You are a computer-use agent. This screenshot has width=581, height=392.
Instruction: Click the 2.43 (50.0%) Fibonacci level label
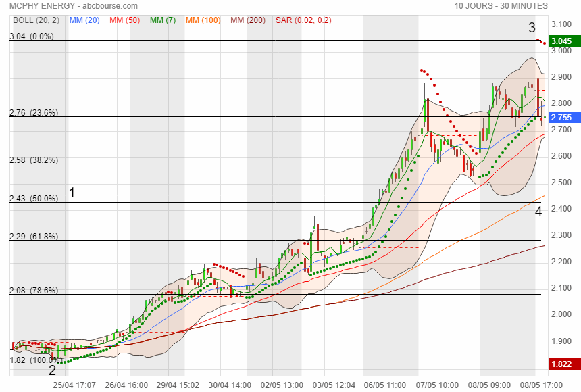coord(34,199)
